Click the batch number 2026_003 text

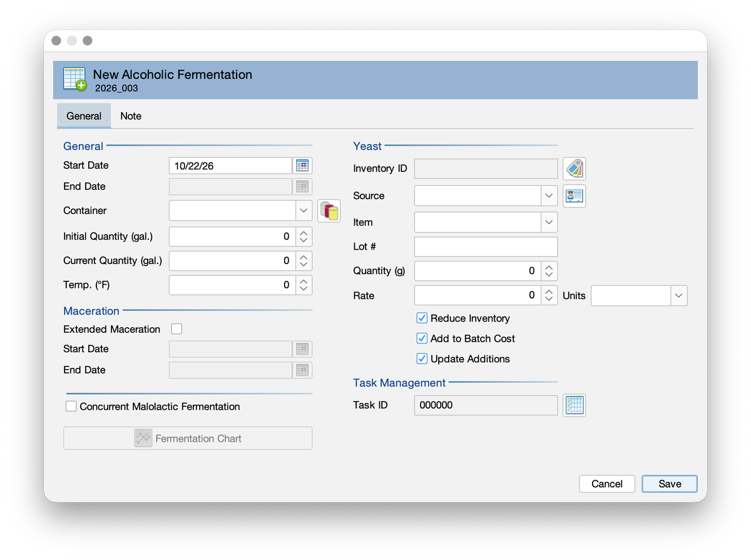tap(116, 88)
